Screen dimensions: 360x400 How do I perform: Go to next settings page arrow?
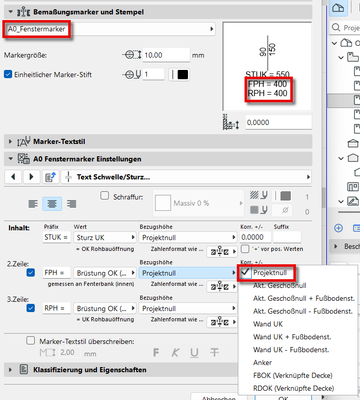click(x=31, y=177)
